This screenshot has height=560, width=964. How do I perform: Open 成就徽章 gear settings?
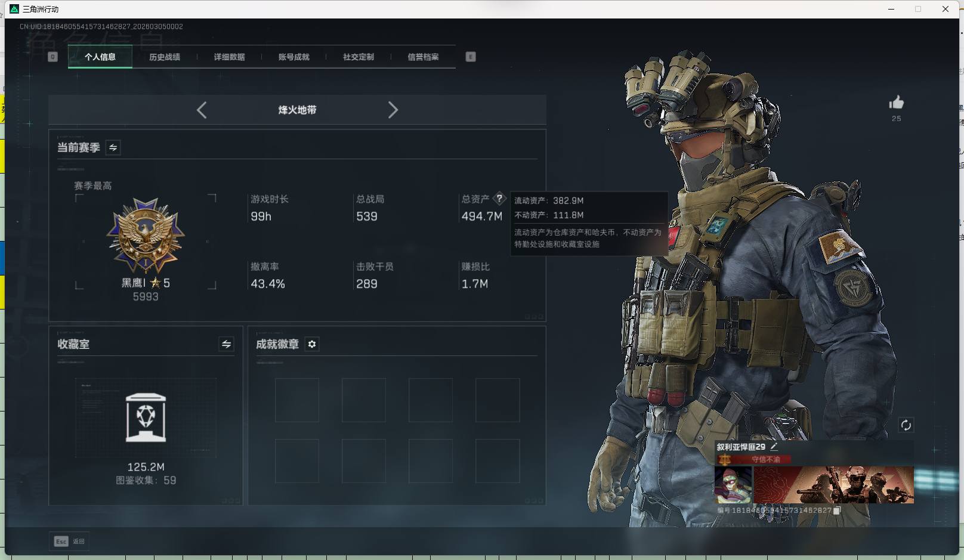[x=312, y=344]
